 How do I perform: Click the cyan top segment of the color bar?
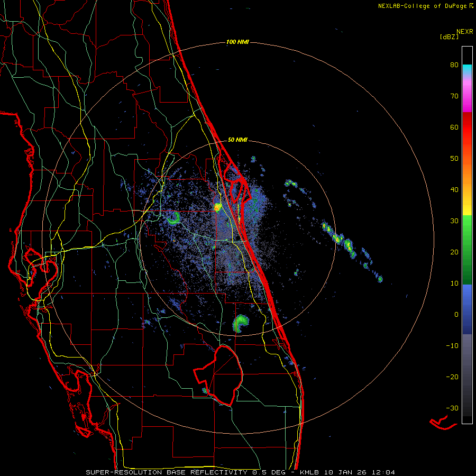pyautogui.click(x=467, y=69)
